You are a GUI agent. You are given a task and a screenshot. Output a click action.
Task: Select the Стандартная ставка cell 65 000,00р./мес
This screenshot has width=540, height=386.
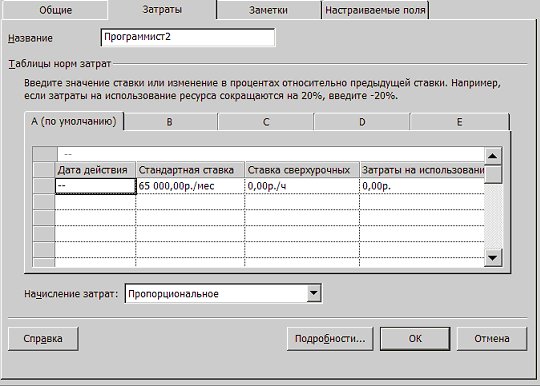[190, 186]
